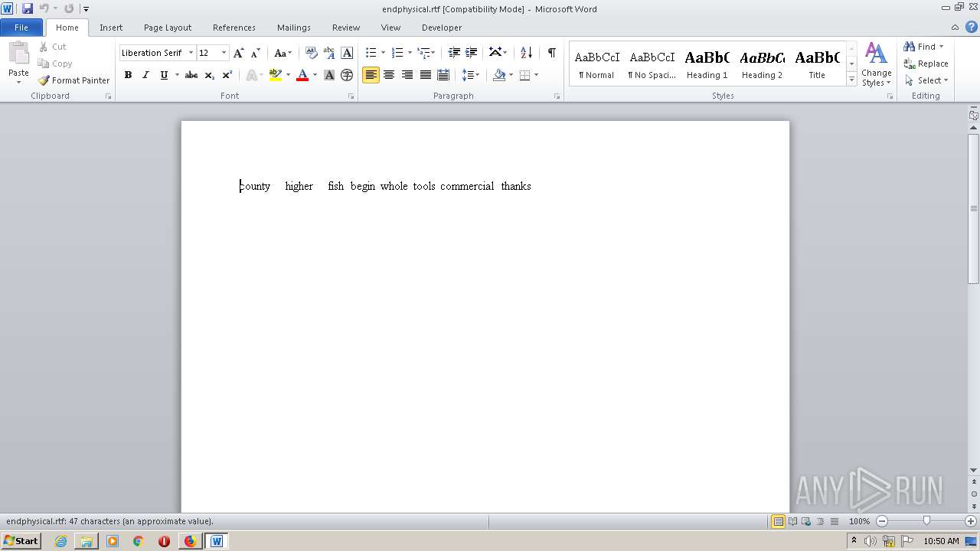Open the Borders dropdown arrow

(x=536, y=75)
